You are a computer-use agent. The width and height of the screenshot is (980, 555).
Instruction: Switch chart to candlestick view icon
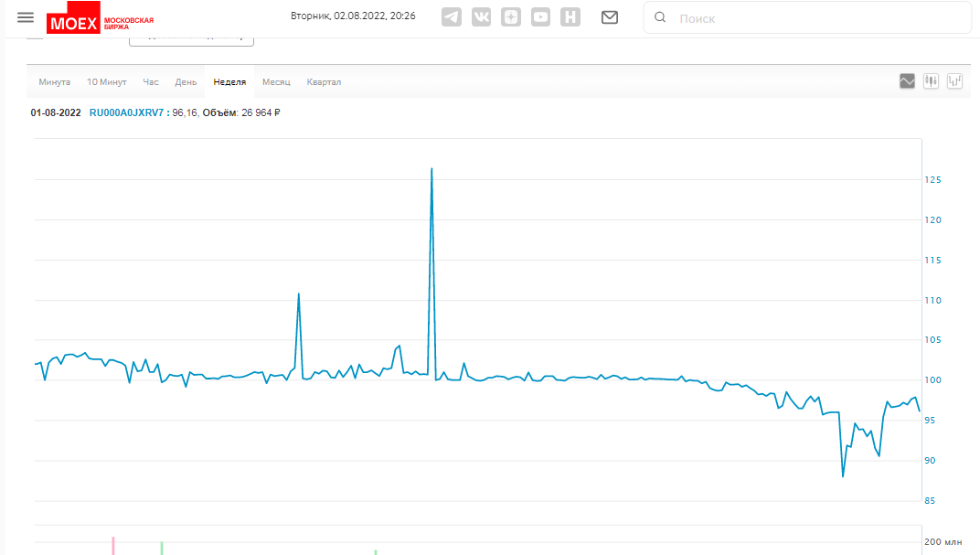(931, 81)
